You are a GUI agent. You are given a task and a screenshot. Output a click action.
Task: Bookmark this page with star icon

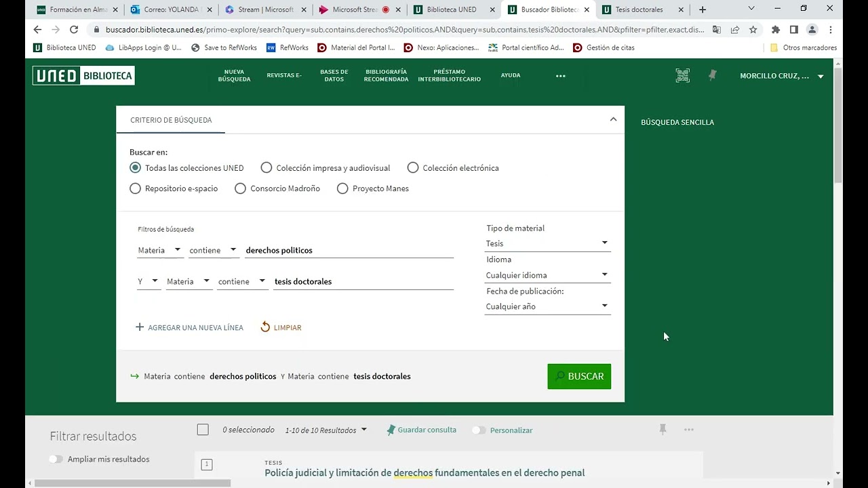753,30
